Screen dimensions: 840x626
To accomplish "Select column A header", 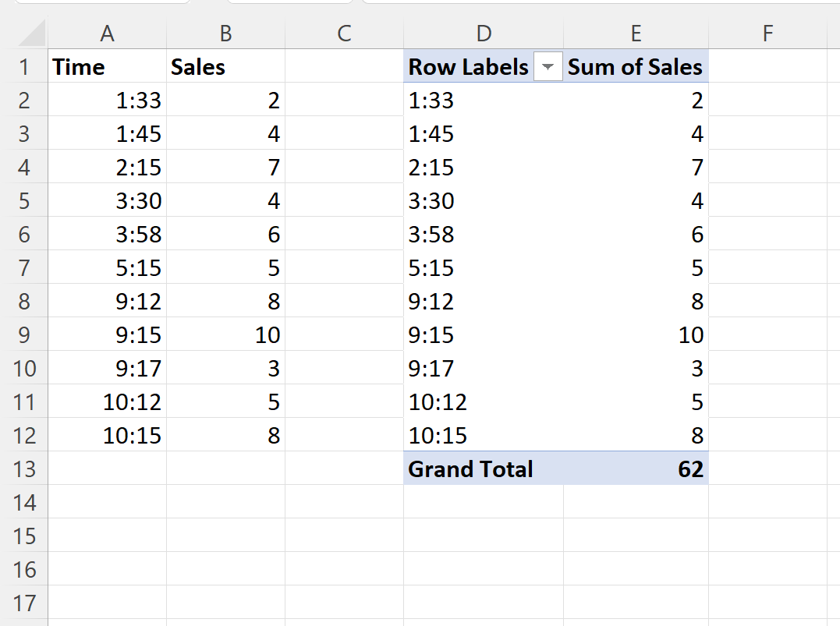I will pyautogui.click(x=107, y=33).
